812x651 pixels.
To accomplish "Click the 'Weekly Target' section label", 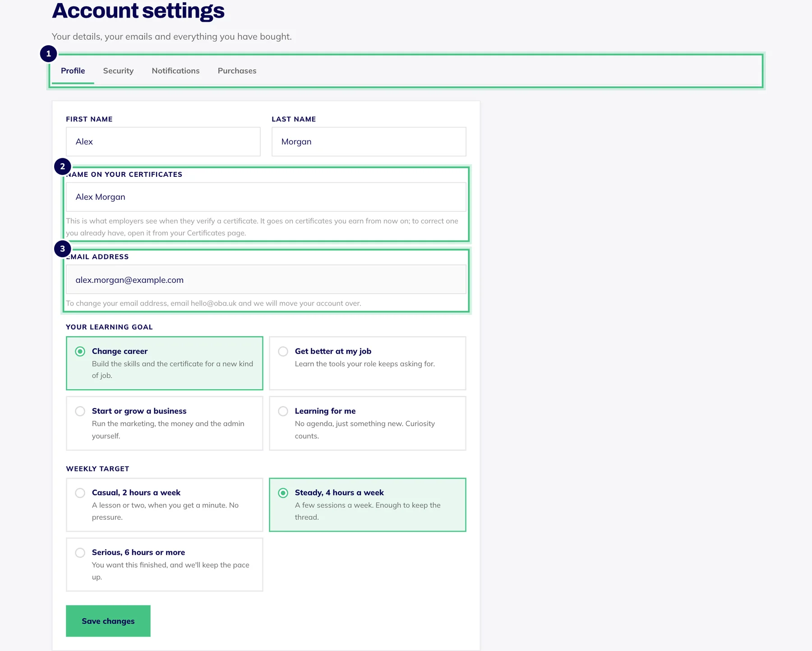I will pos(97,469).
